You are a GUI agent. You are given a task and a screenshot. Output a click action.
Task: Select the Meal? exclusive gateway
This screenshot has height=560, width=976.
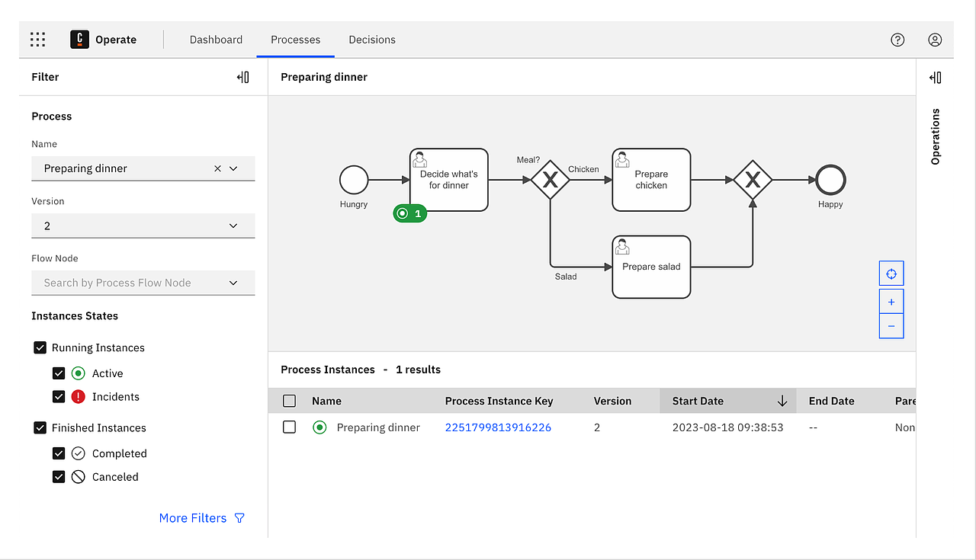[x=551, y=180]
